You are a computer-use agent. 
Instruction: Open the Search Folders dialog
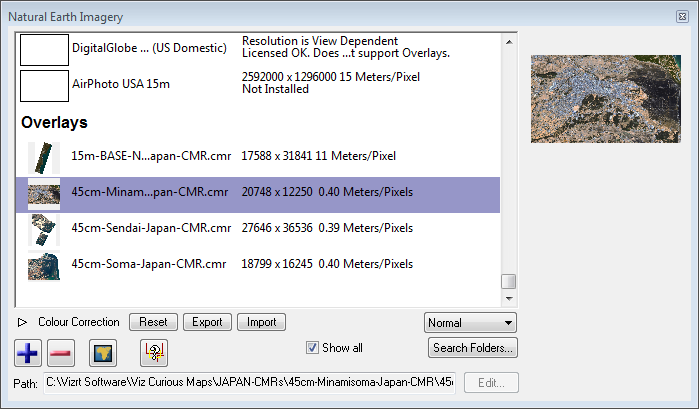[473, 348]
